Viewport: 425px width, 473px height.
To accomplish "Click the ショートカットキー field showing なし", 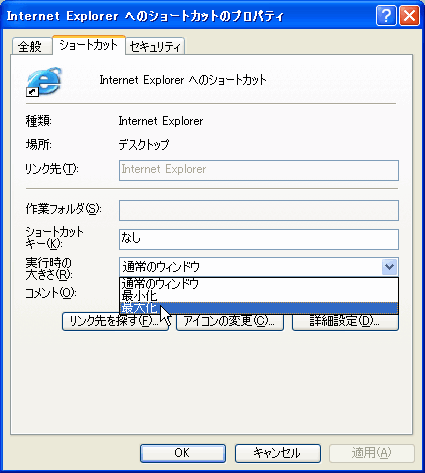I will [x=259, y=239].
